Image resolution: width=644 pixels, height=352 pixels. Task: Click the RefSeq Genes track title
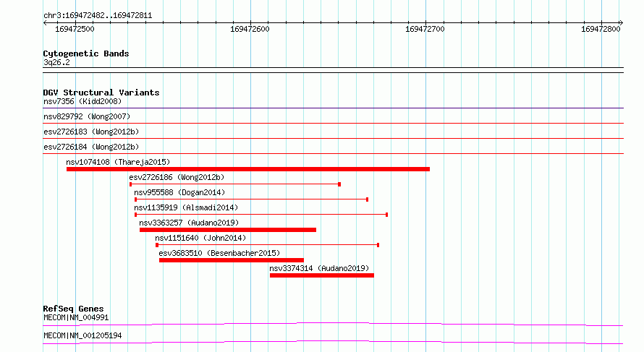pyautogui.click(x=73, y=309)
